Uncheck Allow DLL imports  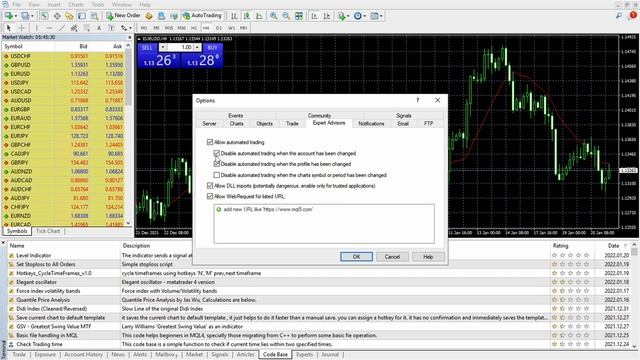[210, 186]
